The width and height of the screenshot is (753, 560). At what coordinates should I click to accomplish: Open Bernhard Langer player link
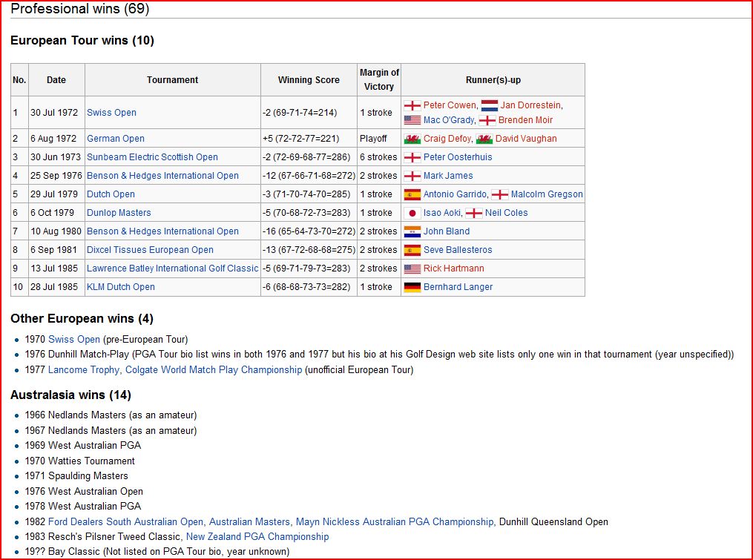coord(458,287)
